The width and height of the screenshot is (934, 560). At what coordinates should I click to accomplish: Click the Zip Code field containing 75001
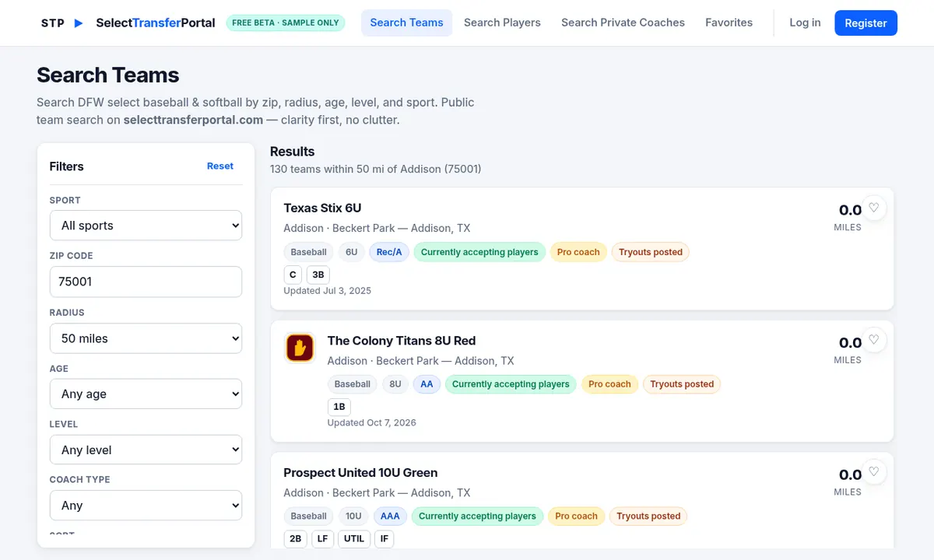[146, 282]
